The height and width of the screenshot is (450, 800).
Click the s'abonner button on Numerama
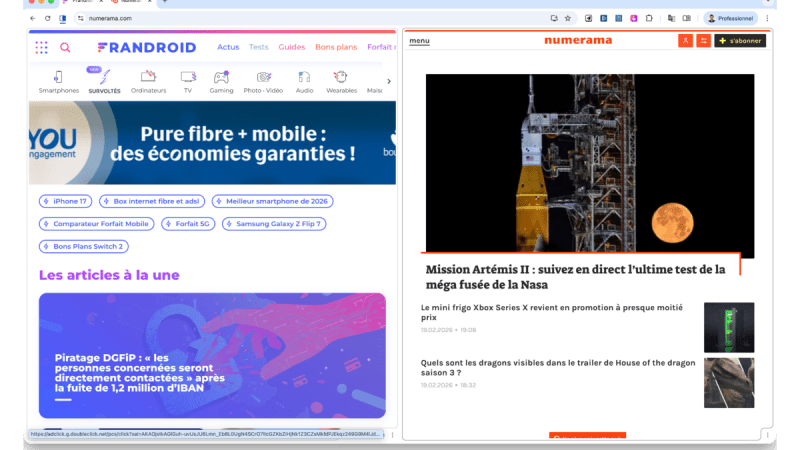pyautogui.click(x=740, y=41)
